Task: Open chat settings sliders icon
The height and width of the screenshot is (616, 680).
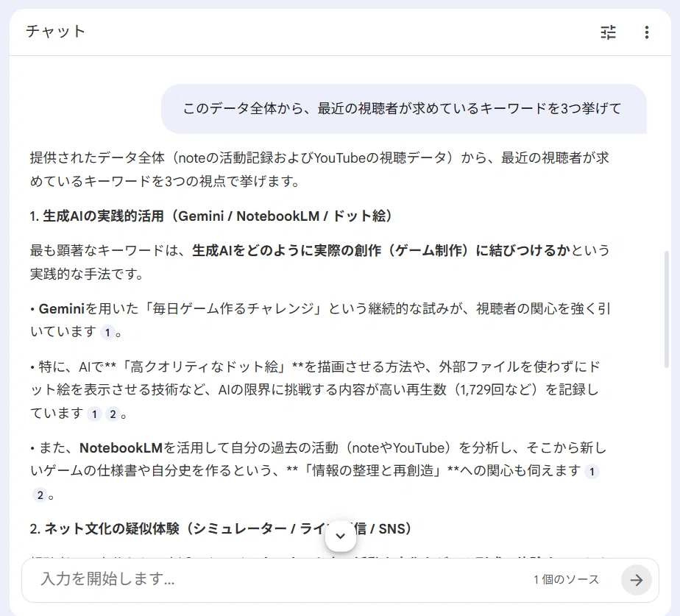Action: click(x=608, y=32)
